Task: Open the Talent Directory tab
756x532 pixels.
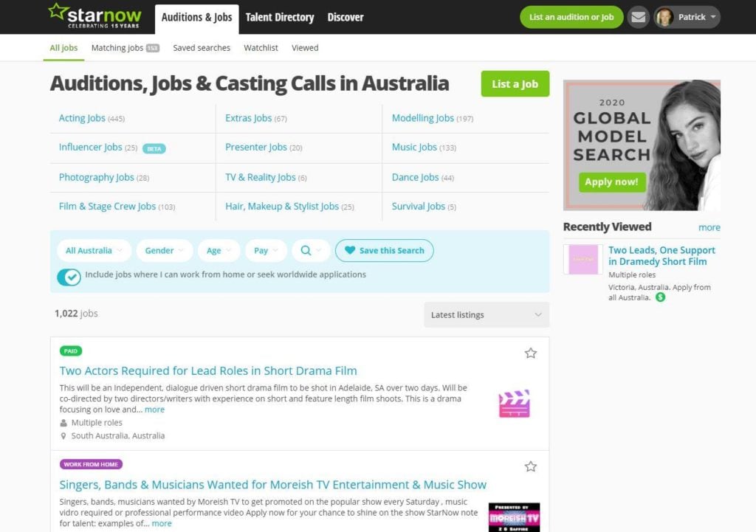Action: pos(280,18)
